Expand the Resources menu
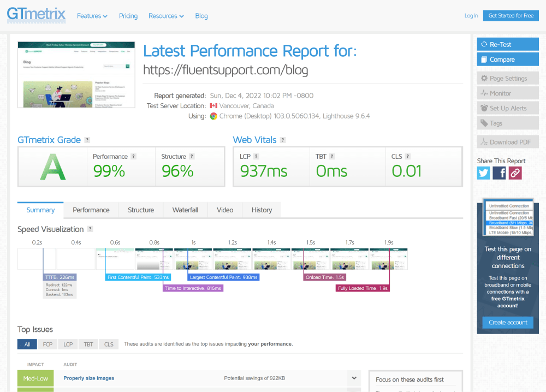Screen dimensions: 546x392 tap(166, 16)
